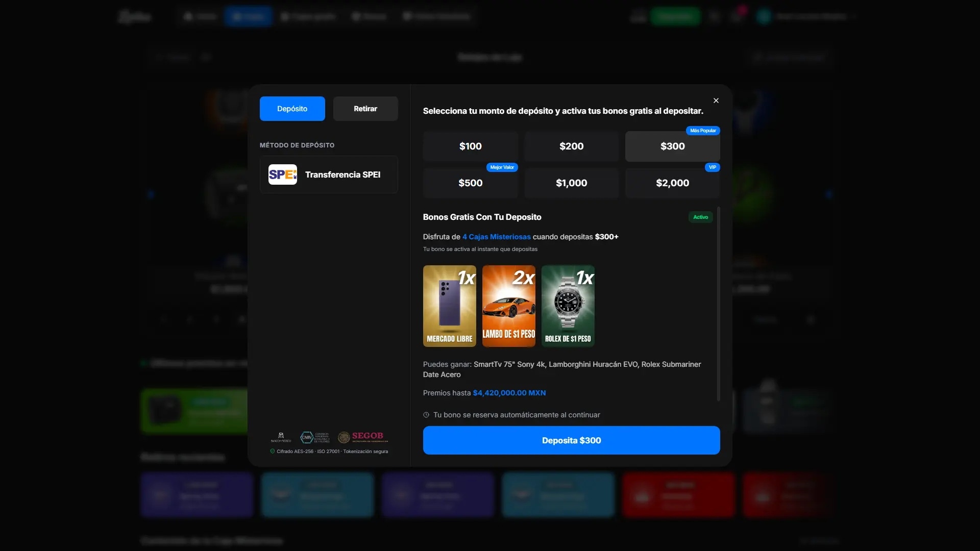Click the SPEI logo icon
Viewport: 980px width, 551px height.
(x=283, y=174)
